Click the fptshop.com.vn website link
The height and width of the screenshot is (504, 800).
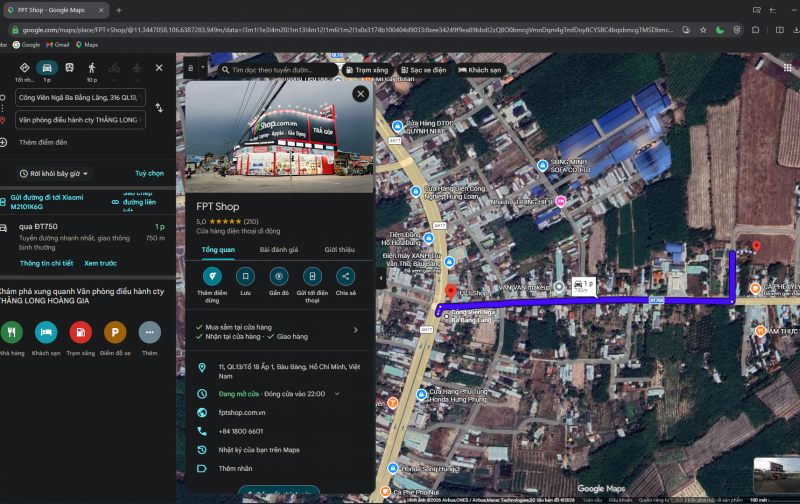[243, 412]
